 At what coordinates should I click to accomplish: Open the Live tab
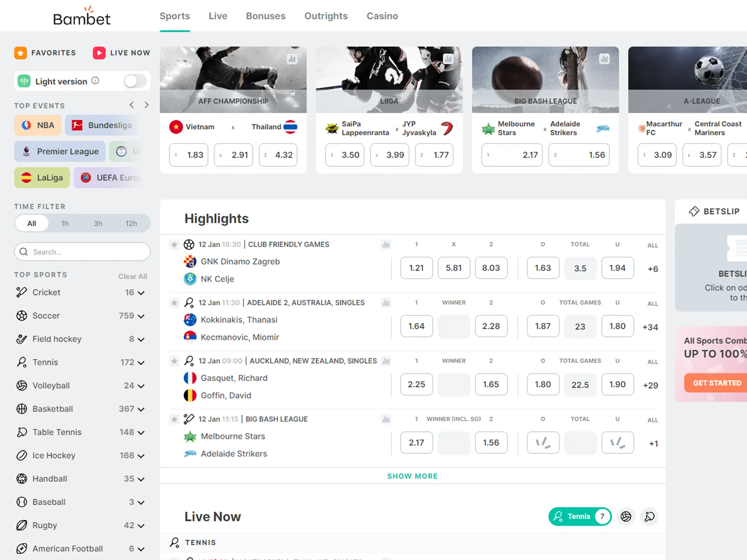[218, 16]
